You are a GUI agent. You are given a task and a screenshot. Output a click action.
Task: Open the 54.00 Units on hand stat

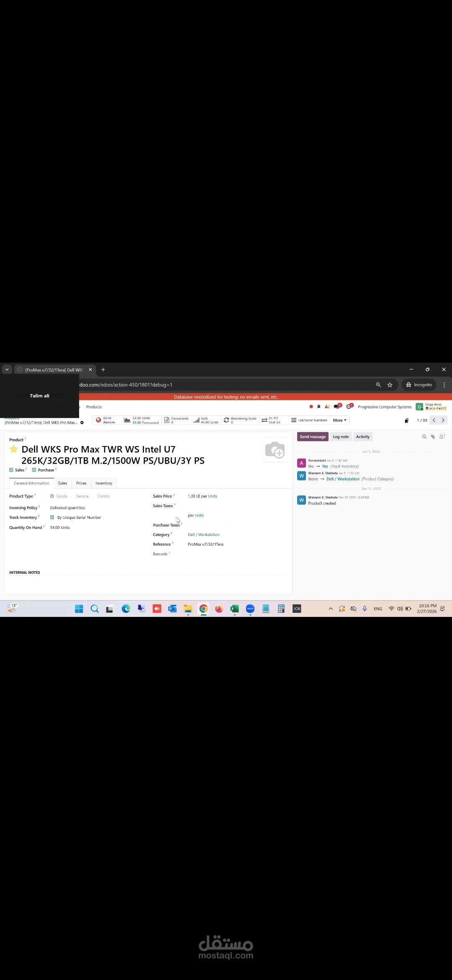coord(141,420)
